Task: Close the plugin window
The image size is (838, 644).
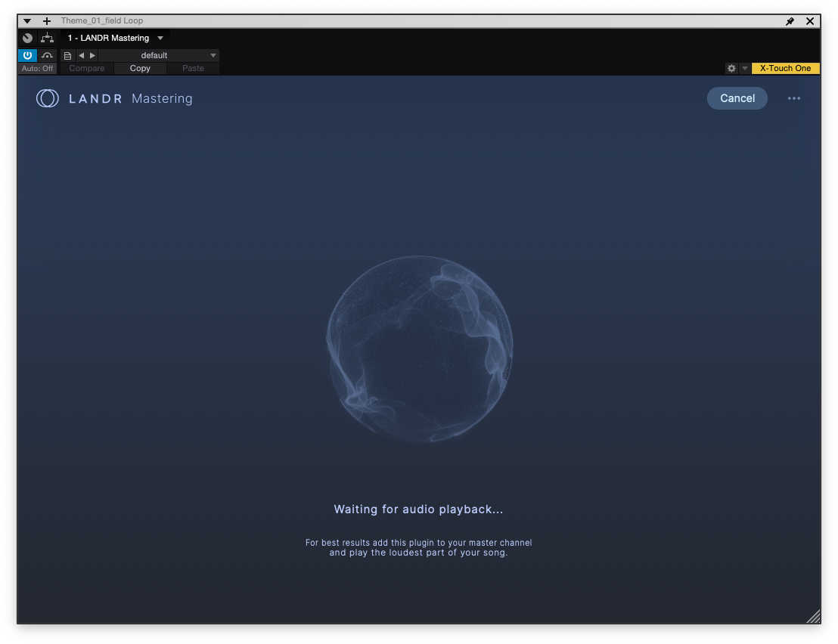Action: coord(810,21)
